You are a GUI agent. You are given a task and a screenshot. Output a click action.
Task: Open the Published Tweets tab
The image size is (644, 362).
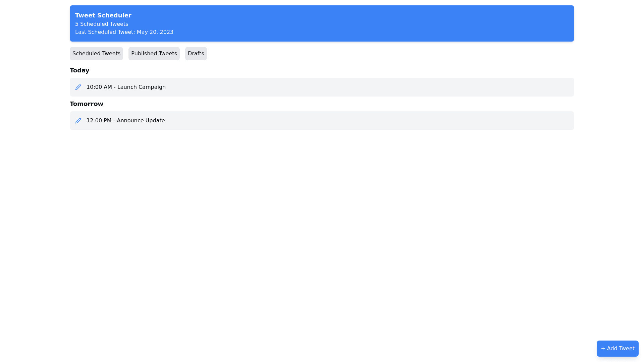154,54
